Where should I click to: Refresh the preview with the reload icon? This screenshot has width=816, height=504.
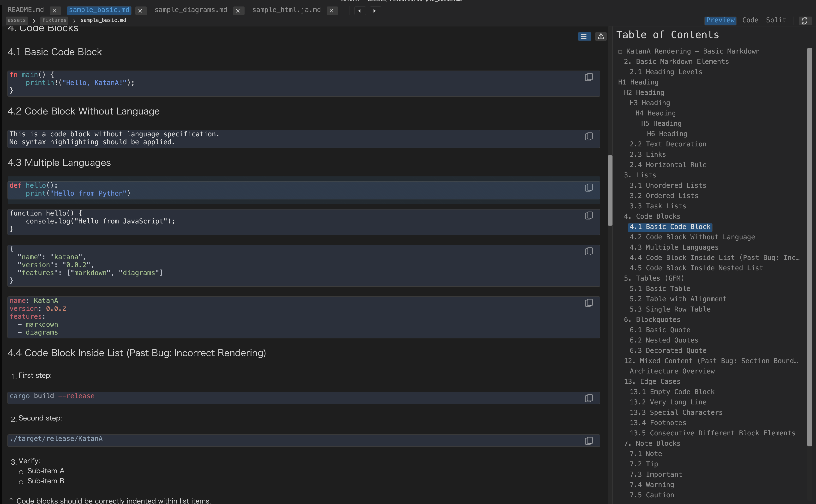(x=805, y=21)
